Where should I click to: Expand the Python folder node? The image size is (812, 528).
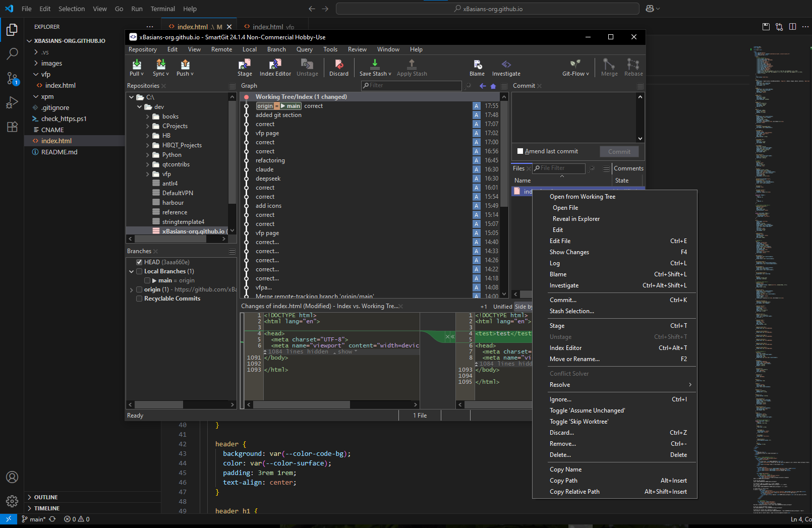click(x=148, y=155)
